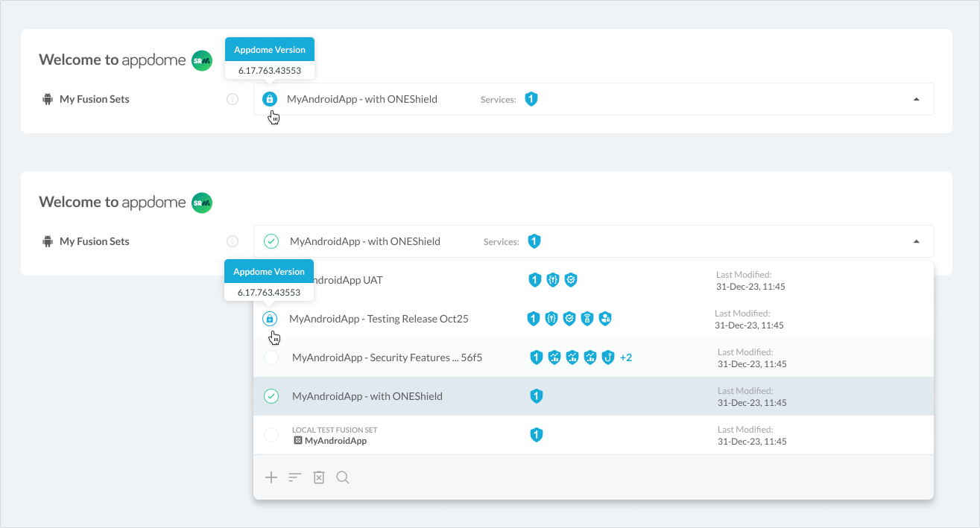The width and height of the screenshot is (980, 528).
Task: Click the hook shield in Security Features row
Action: coord(608,357)
